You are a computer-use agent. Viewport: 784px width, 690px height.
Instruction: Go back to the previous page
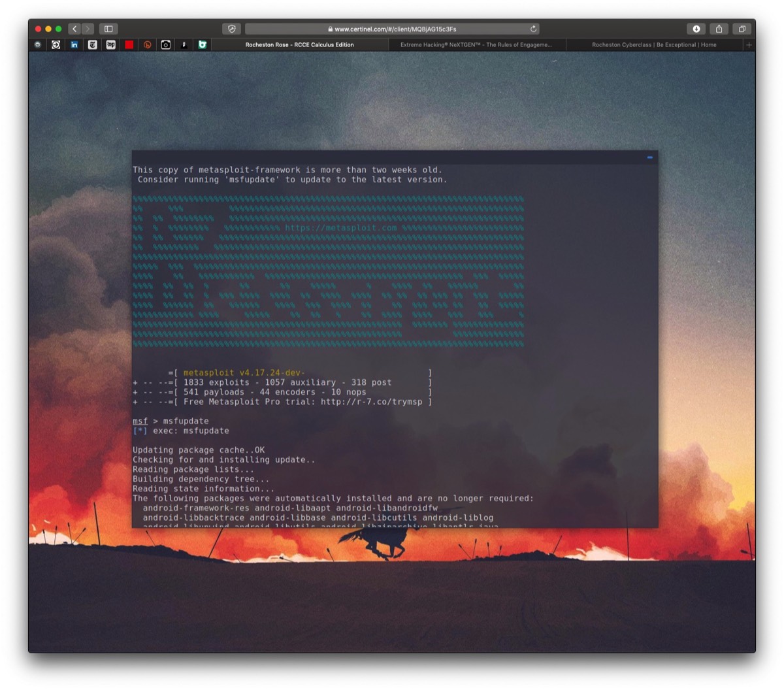tap(74, 29)
